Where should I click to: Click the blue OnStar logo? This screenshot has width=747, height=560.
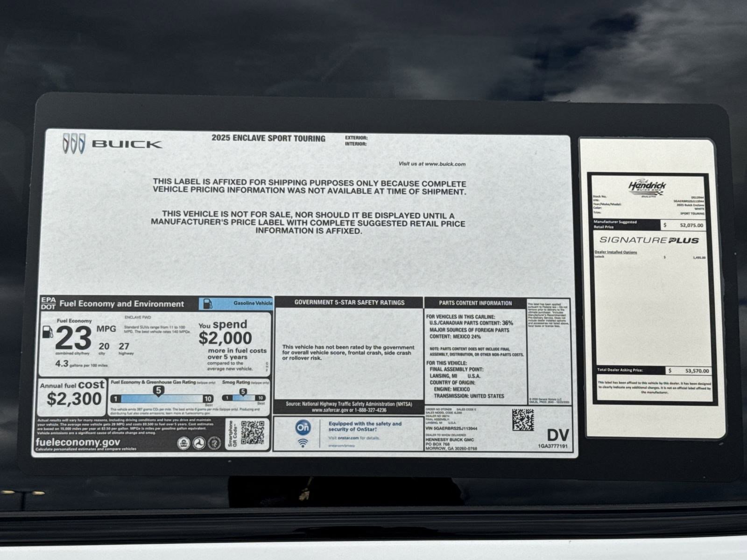tap(303, 427)
